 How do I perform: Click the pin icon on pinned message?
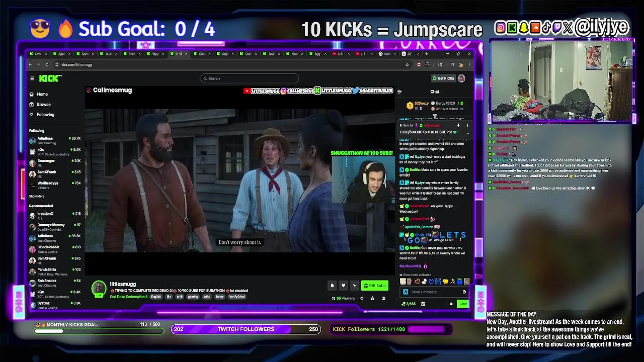point(458,125)
